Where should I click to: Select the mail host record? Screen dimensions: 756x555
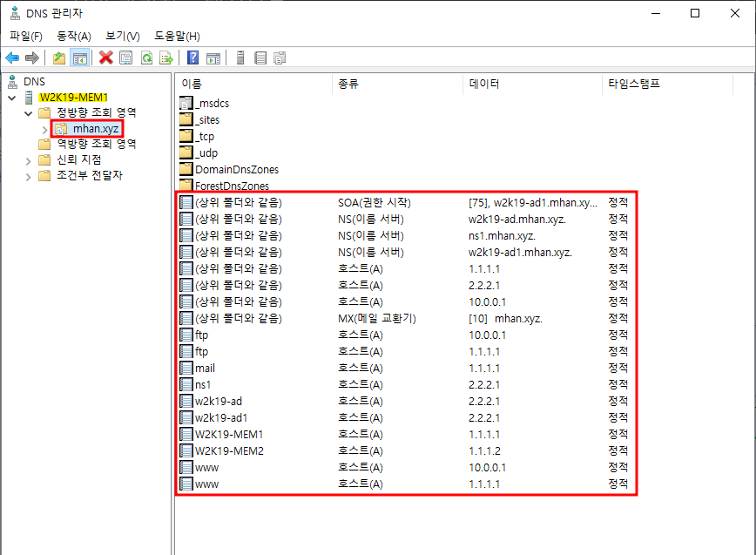pyautogui.click(x=404, y=368)
